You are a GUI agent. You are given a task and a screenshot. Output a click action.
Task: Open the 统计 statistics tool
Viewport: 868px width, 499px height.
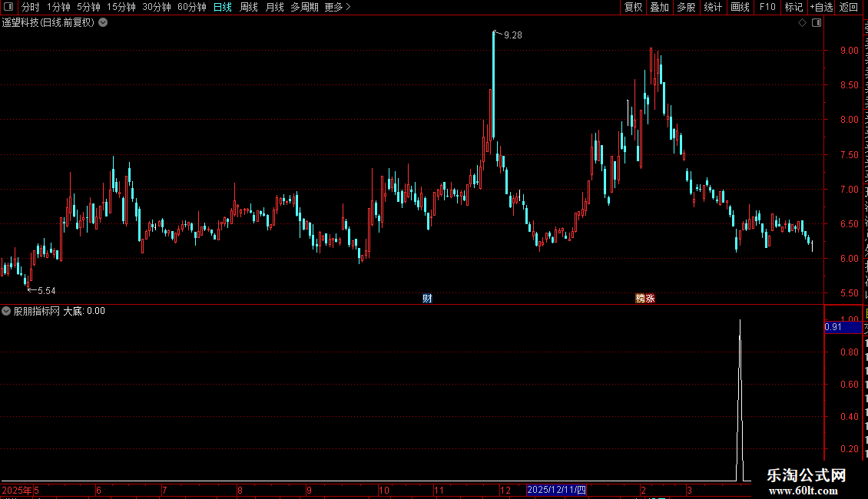point(713,7)
